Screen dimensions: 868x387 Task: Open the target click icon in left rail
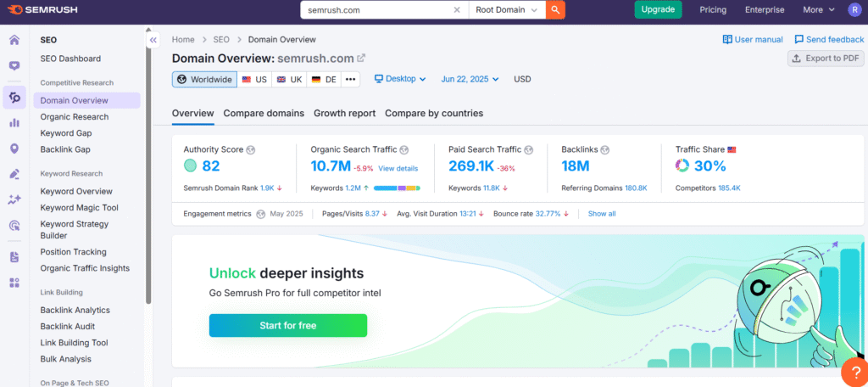click(14, 225)
